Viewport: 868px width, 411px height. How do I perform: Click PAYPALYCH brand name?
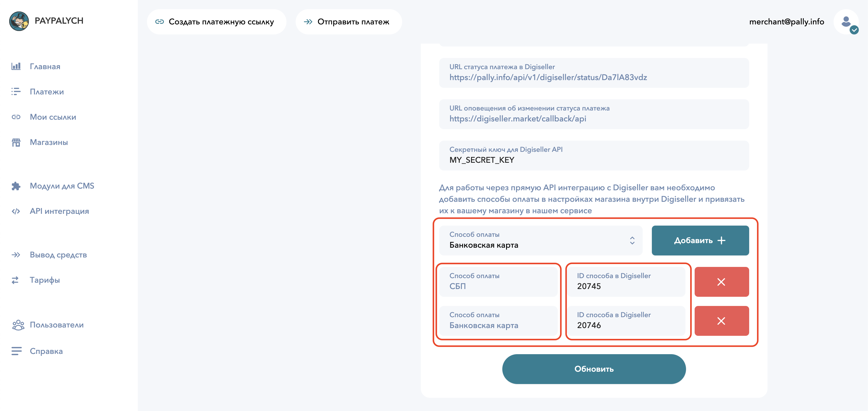(x=59, y=21)
